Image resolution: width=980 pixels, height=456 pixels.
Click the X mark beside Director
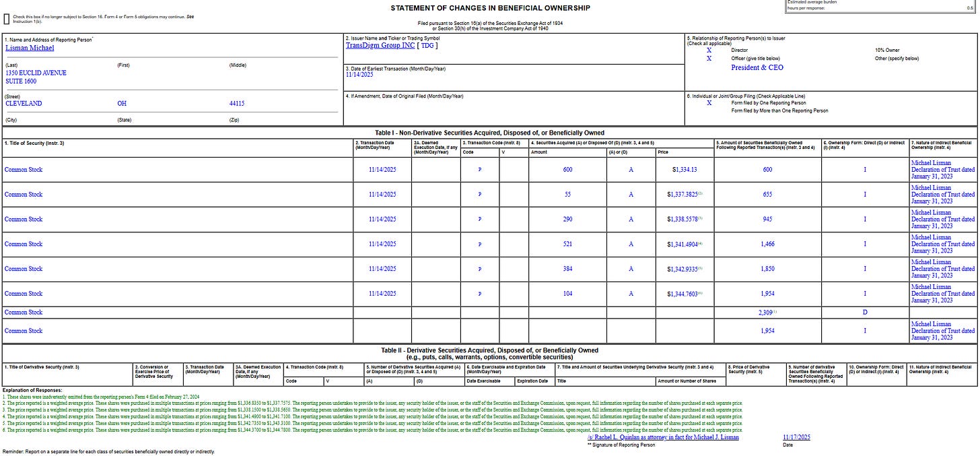click(x=709, y=51)
